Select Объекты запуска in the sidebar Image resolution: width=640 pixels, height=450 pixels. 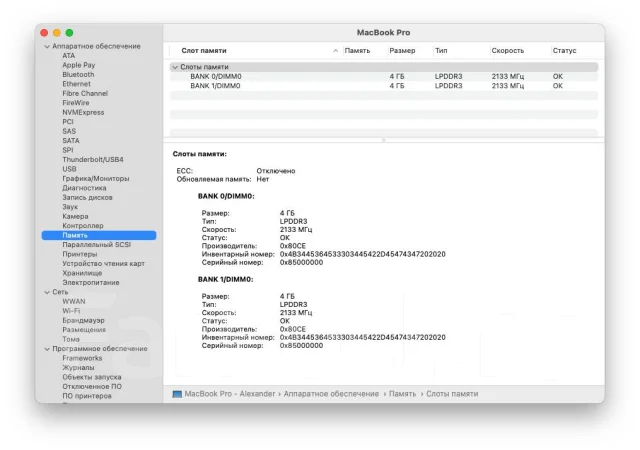click(x=91, y=377)
